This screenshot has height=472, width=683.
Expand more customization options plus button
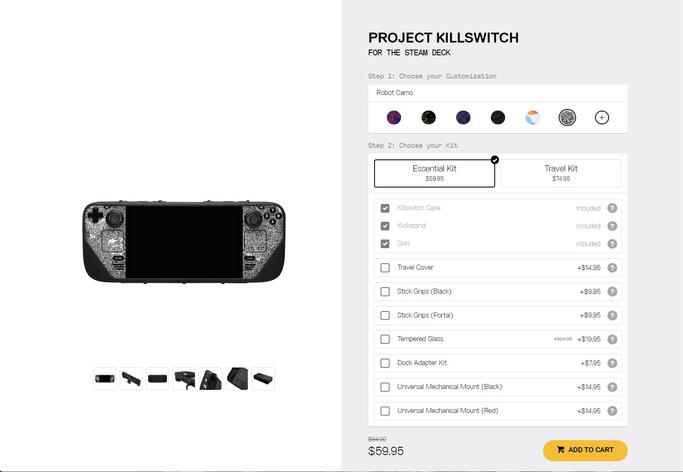(x=602, y=118)
